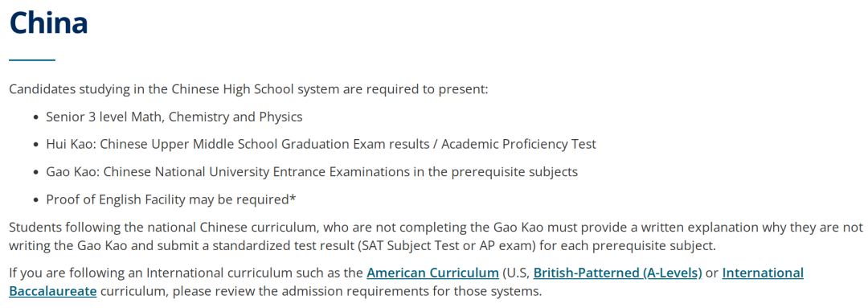This screenshot has height=308, width=868.
Task: Click the bullet marker before Gao Kao
Action: pos(36,174)
